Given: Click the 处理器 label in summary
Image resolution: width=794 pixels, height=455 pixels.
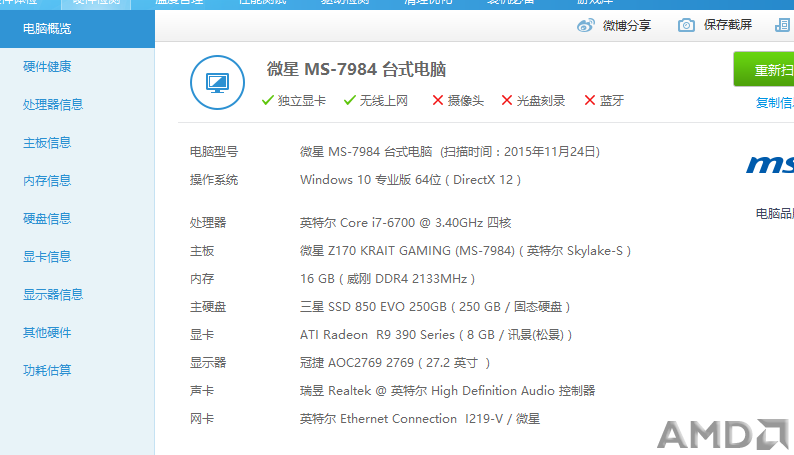Looking at the screenshot, I should click(x=208, y=223).
